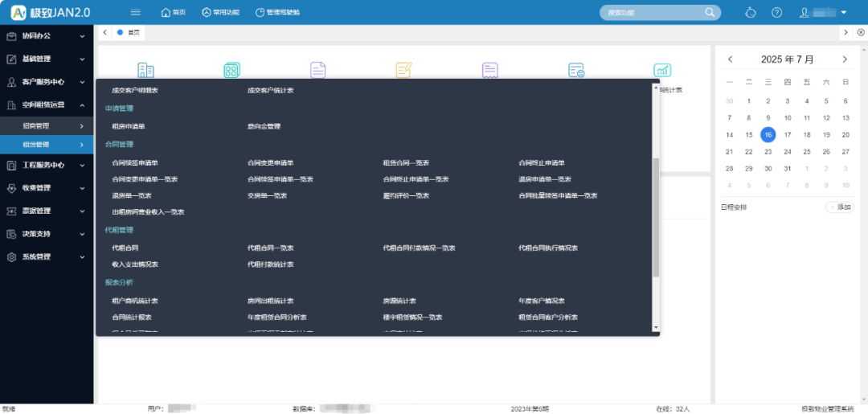
Task: Open the user account dropdown arrow
Action: coord(844,12)
